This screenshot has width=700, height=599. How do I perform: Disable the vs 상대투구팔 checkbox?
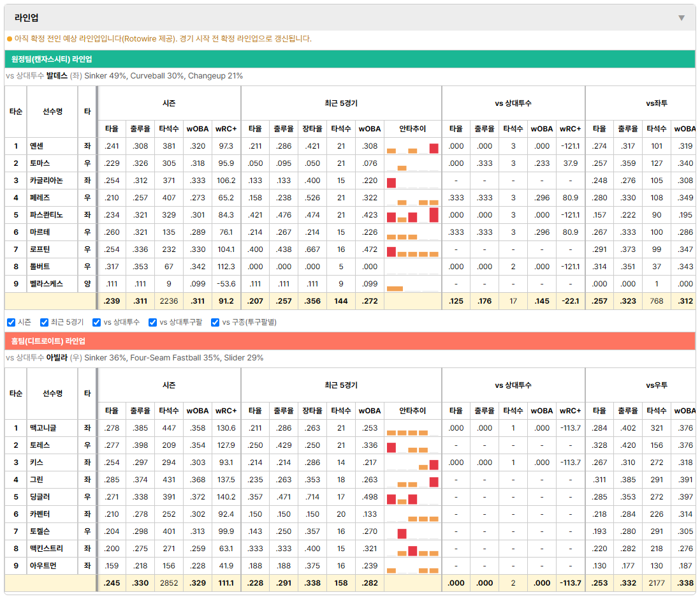152,323
